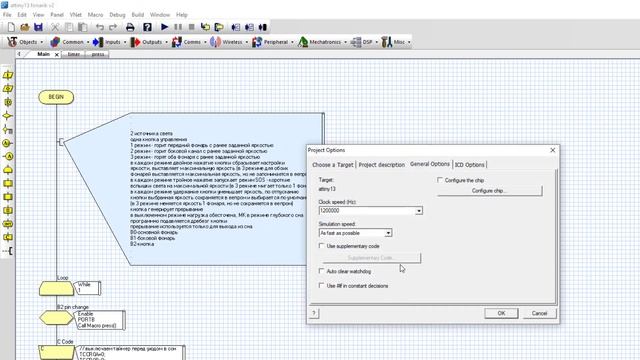Click the Undo arrow icon
Screen dimensions: 640x360
click(100, 27)
